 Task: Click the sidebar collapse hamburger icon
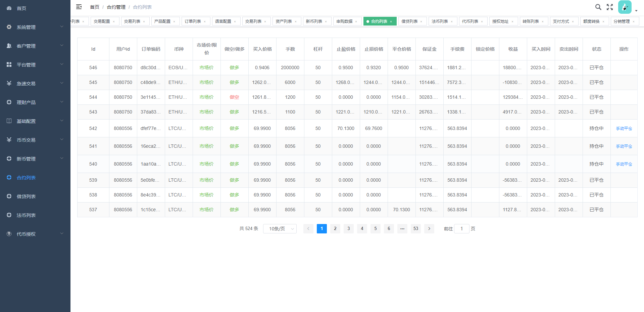(x=79, y=7)
